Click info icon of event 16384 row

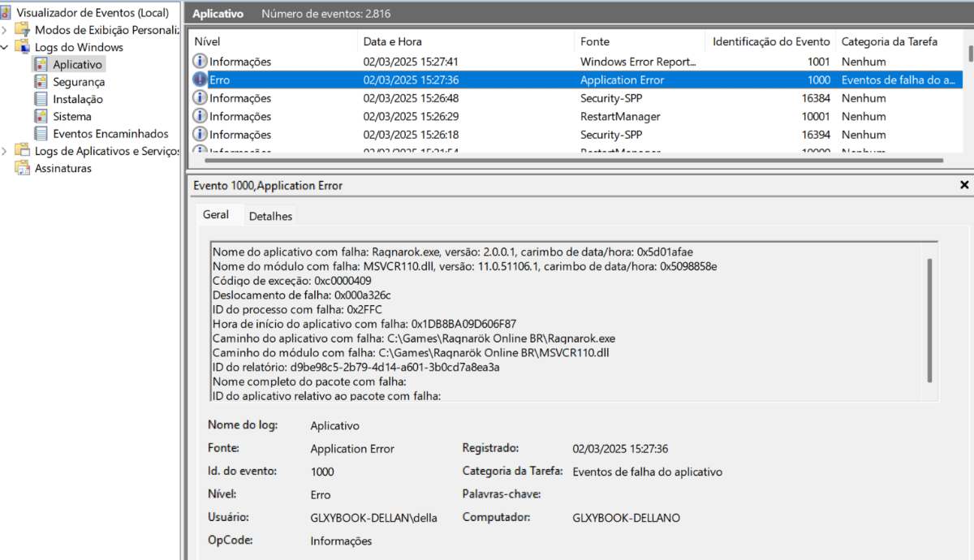pyautogui.click(x=200, y=98)
